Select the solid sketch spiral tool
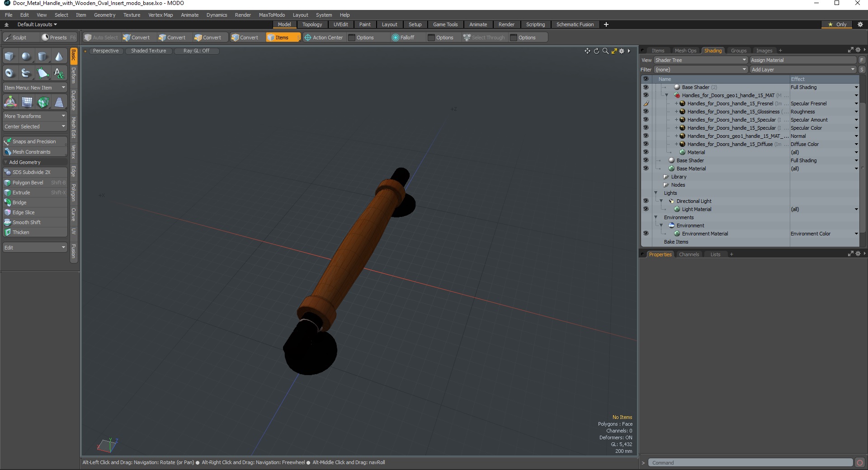This screenshot has width=868, height=470. (x=26, y=73)
